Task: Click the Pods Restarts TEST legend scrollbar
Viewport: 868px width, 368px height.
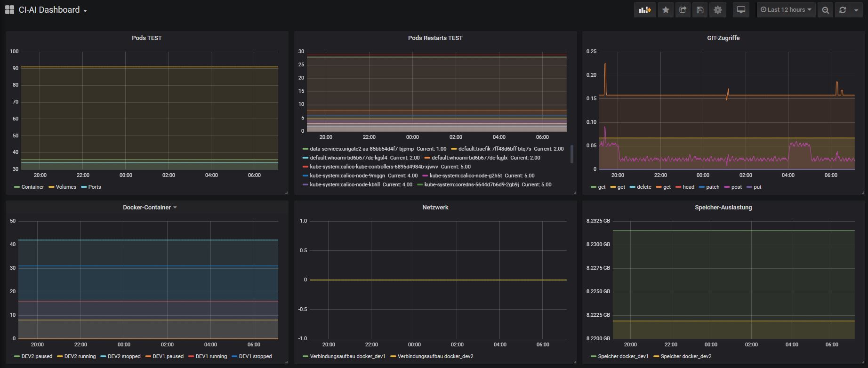Action: pyautogui.click(x=572, y=154)
